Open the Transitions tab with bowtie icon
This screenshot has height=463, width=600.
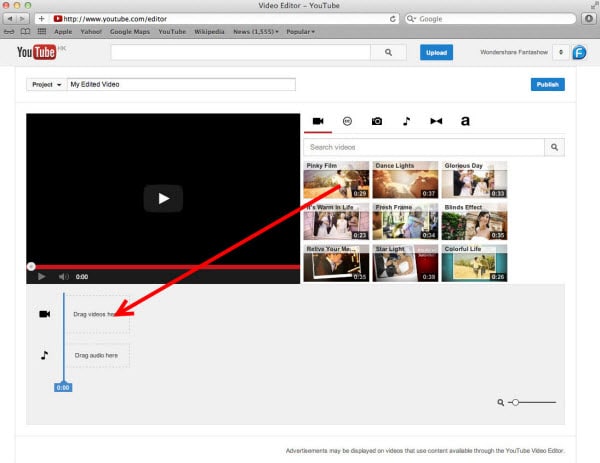coord(435,121)
